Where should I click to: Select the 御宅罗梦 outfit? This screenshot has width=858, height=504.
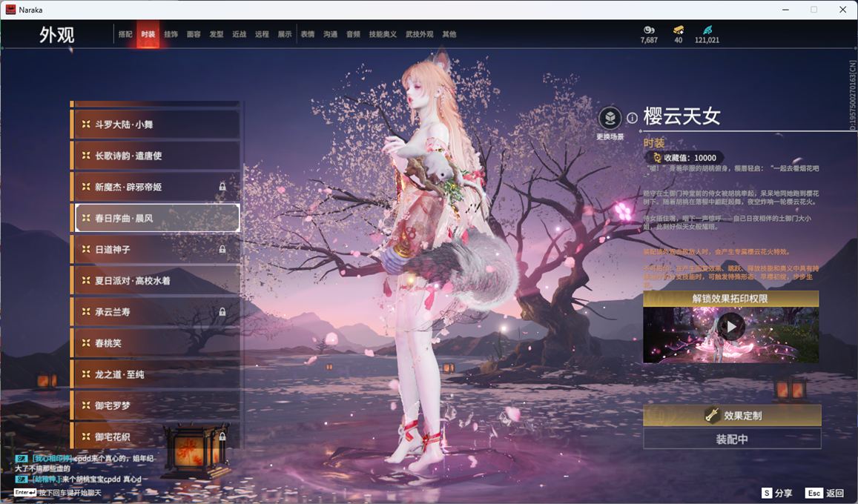pos(156,405)
